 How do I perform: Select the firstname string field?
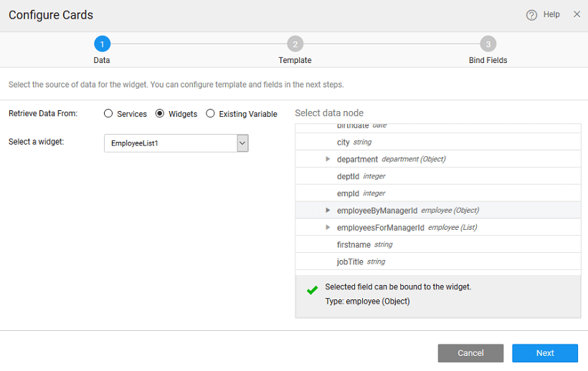pyautogui.click(x=354, y=245)
